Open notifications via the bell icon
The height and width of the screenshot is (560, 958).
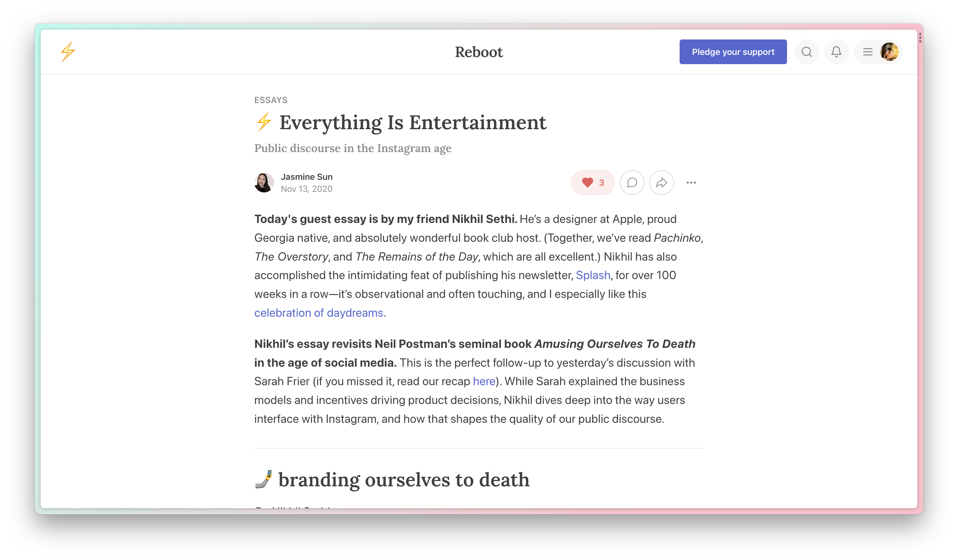836,52
